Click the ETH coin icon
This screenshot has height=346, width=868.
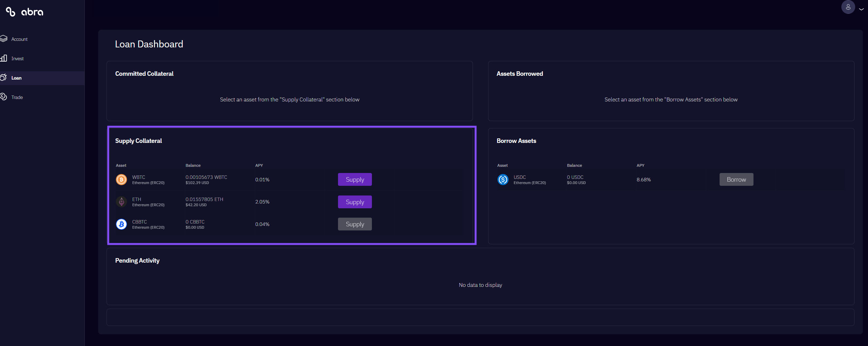click(121, 202)
